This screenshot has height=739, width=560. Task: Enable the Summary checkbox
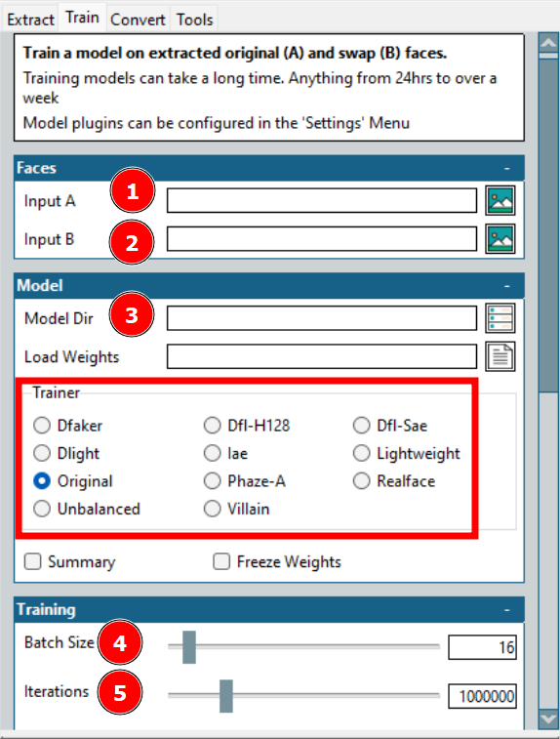[x=32, y=561]
